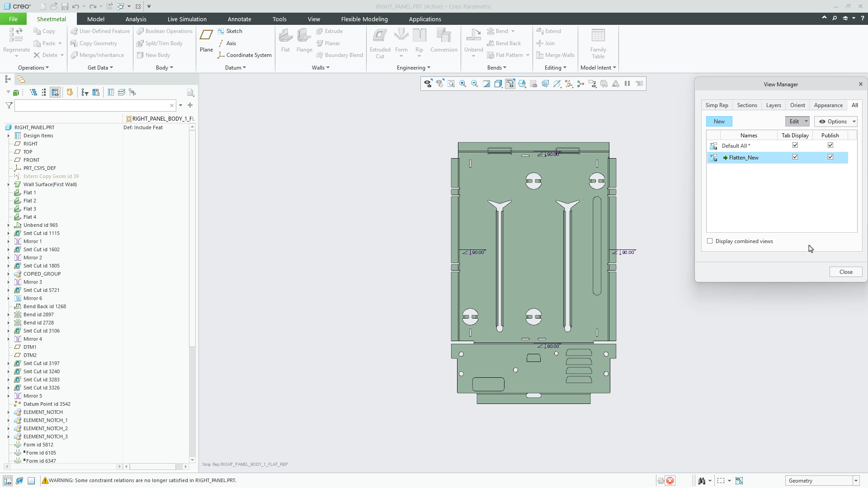Select Form id 5812 tree item
This screenshot has width=868, height=488.
tap(38, 445)
